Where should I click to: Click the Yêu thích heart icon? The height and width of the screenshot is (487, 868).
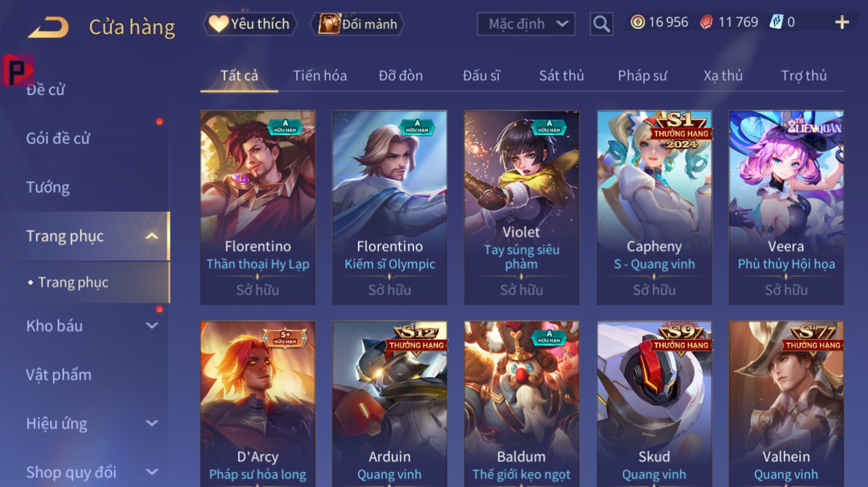pyautogui.click(x=218, y=24)
